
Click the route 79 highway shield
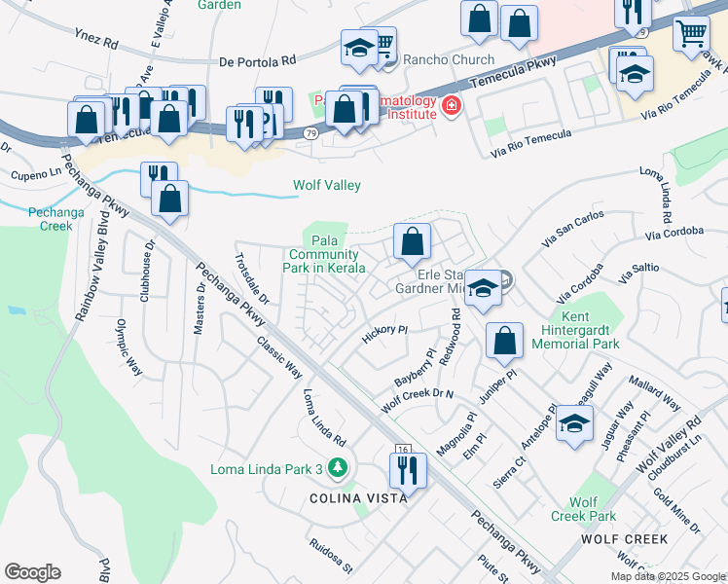(311, 133)
